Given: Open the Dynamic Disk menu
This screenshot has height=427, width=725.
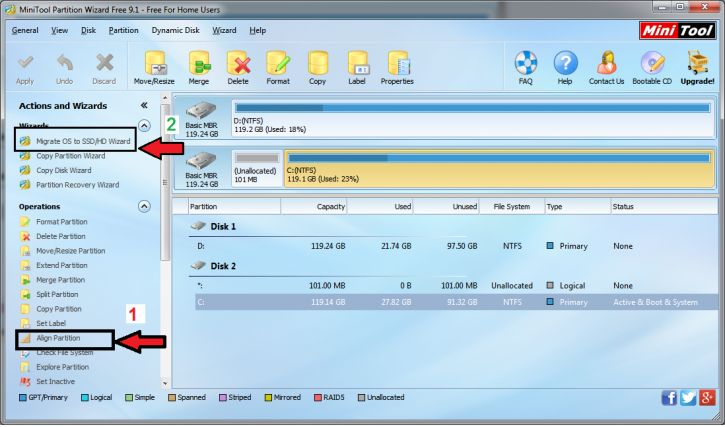Looking at the screenshot, I should [x=176, y=31].
